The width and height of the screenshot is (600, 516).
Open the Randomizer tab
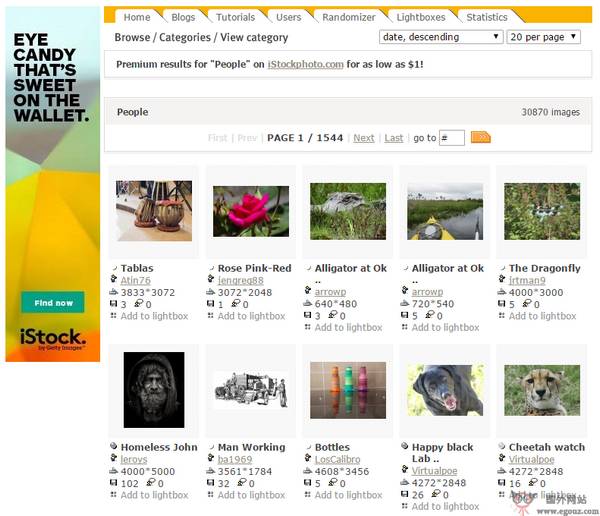[x=349, y=17]
